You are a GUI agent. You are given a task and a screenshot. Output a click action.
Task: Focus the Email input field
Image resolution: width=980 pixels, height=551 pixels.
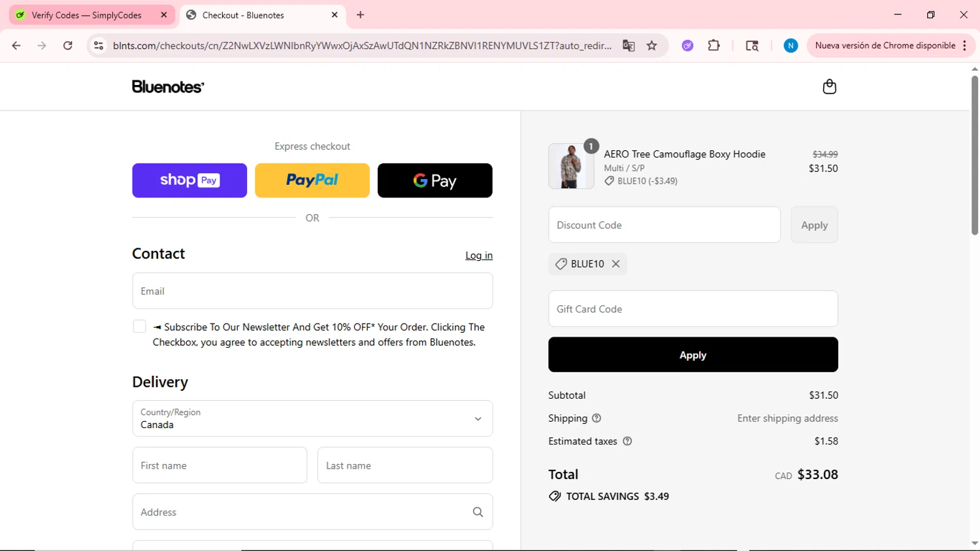312,291
